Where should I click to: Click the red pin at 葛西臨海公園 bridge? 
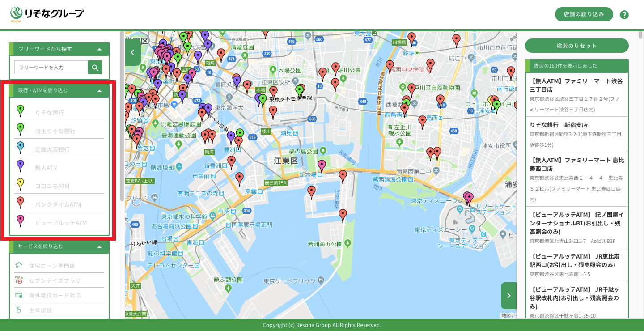point(343,176)
